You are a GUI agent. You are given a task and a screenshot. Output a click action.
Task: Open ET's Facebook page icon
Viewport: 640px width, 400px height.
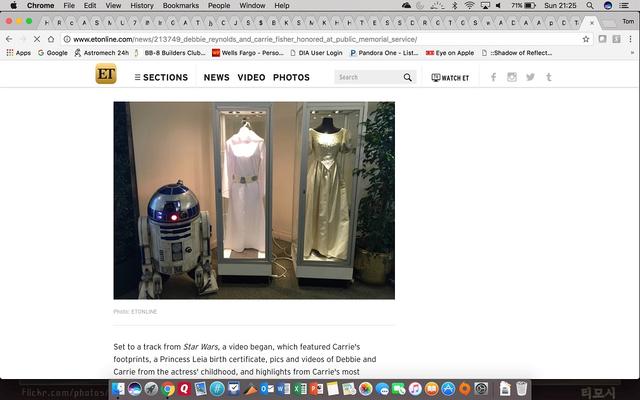(x=493, y=77)
